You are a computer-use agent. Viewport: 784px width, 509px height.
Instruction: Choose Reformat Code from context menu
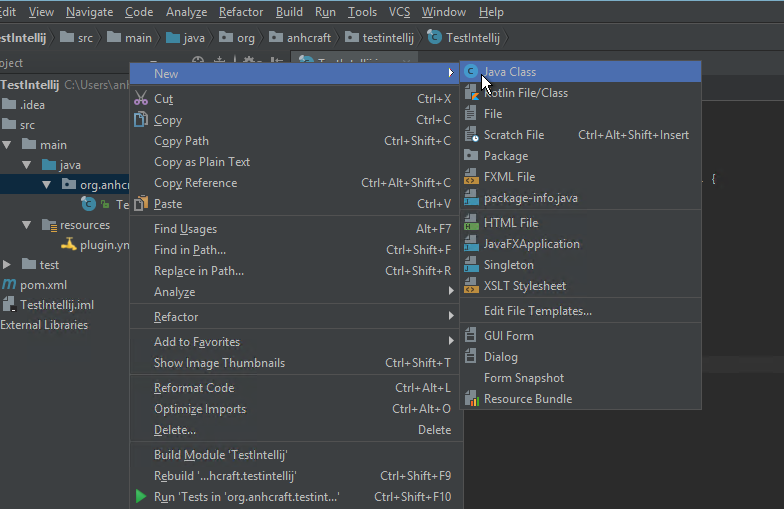click(x=194, y=388)
